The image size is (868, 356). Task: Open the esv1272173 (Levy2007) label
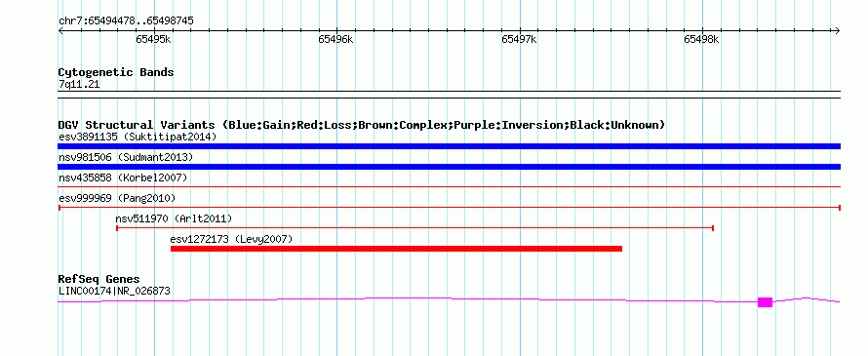click(231, 239)
